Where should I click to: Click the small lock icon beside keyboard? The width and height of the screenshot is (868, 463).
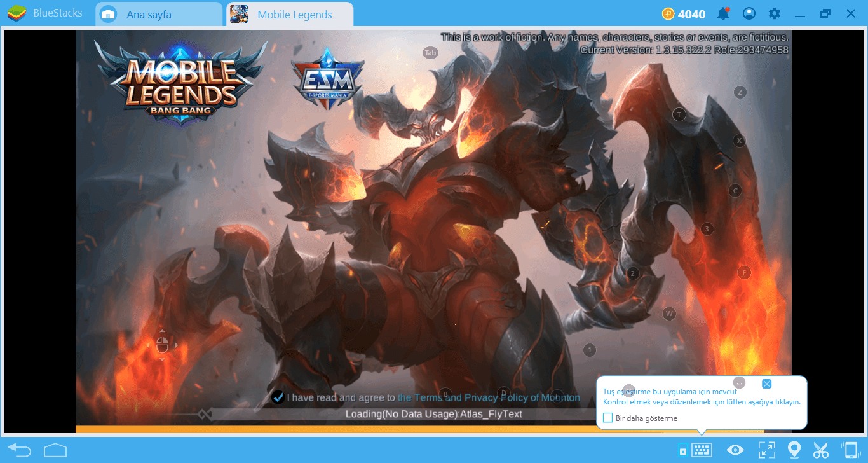[683, 451]
